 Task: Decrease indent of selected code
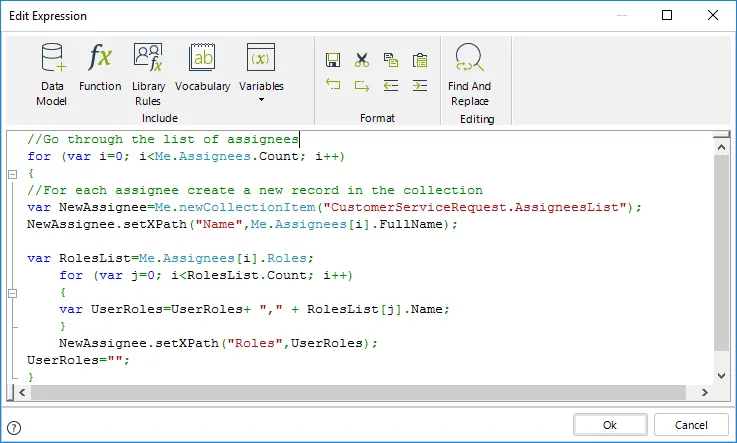(391, 85)
